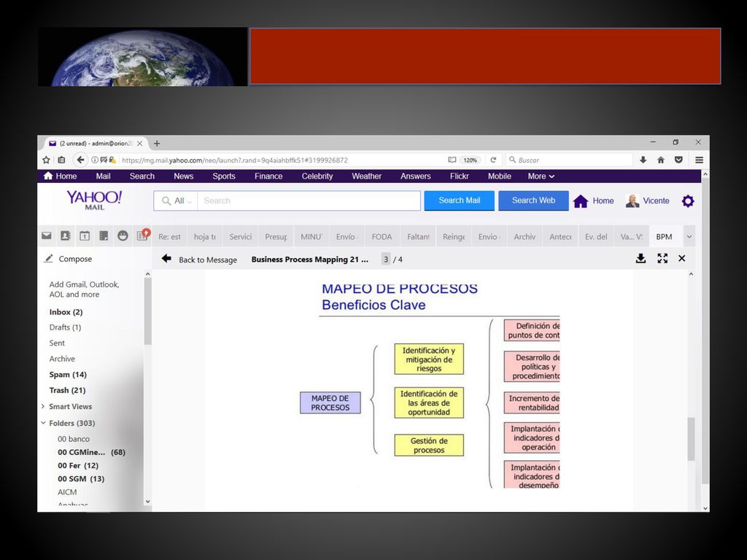Open the Notepad icon in mail toolbar
747x560 pixels.
104,236
